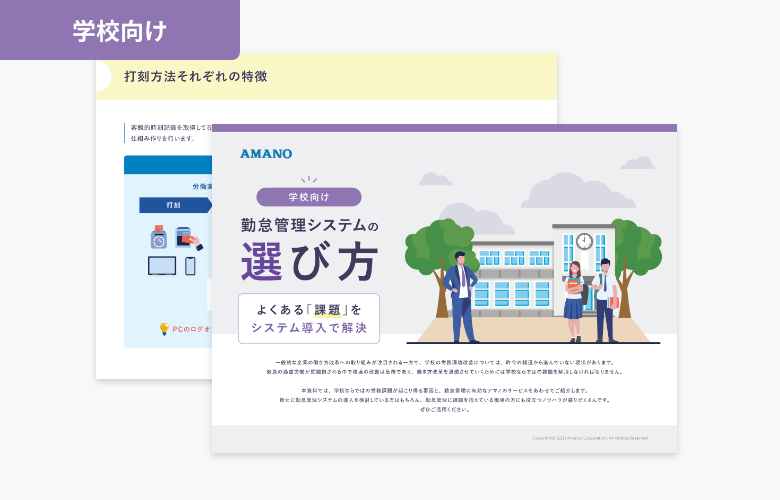Click the smartphone icon
The width and height of the screenshot is (780, 500).
click(190, 266)
